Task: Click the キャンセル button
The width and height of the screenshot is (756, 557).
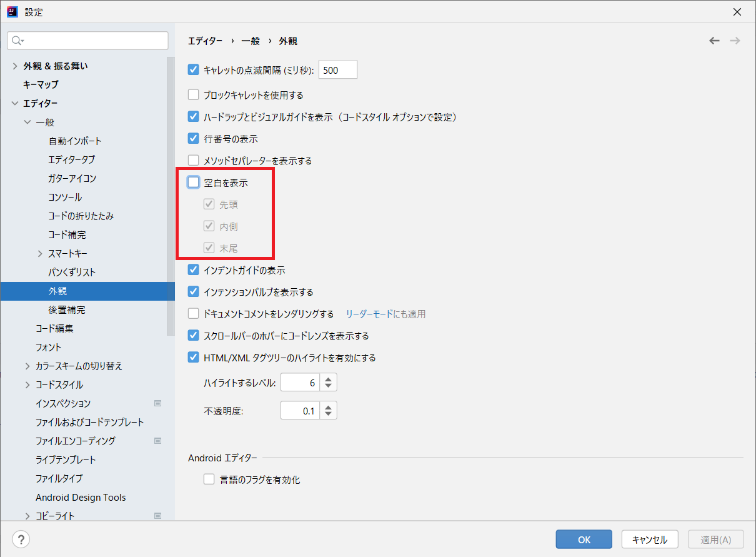Action: coord(650,539)
